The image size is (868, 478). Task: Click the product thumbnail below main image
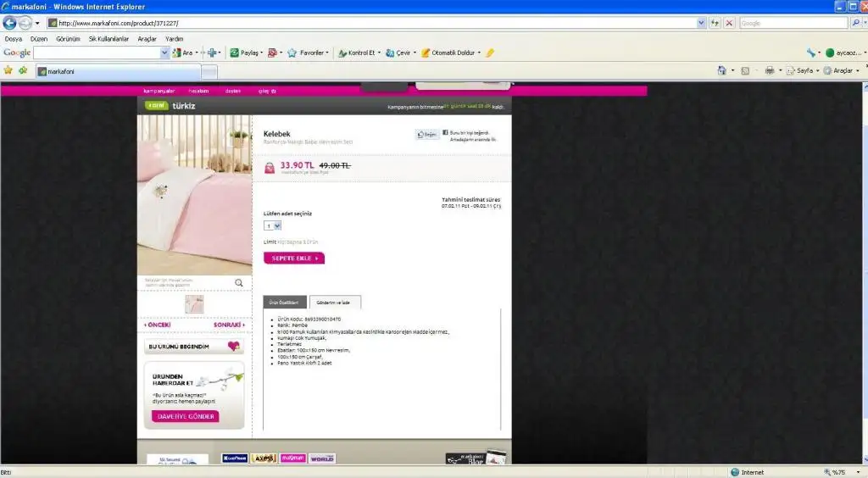[194, 304]
